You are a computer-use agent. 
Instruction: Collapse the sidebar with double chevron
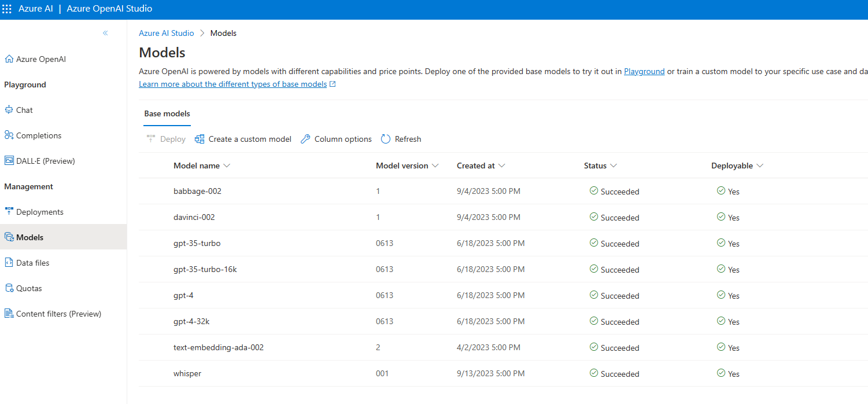[x=105, y=33]
